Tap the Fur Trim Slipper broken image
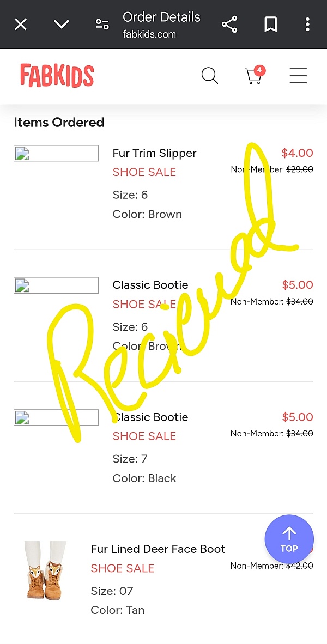 56,154
